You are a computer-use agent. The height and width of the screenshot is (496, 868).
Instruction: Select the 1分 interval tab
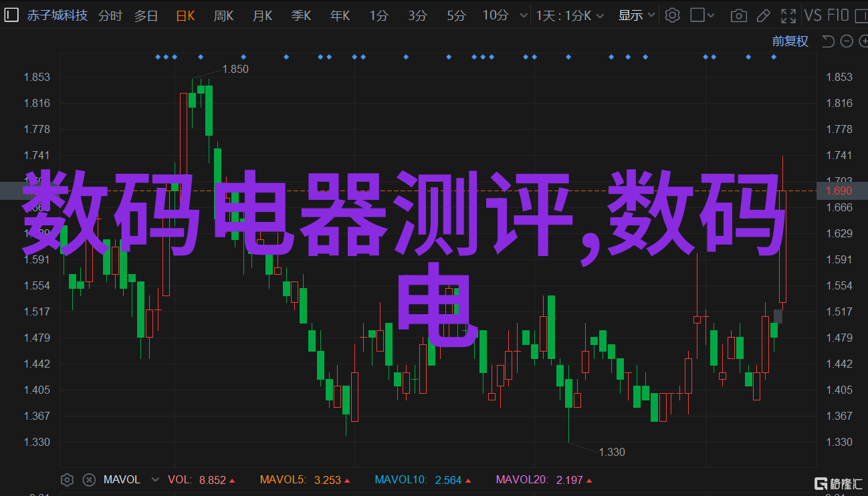378,15
